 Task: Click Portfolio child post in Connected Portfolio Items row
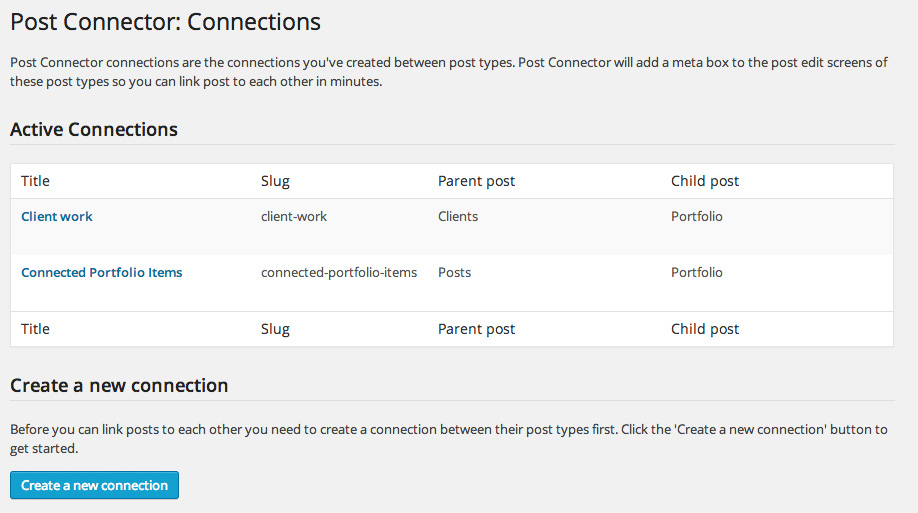tap(697, 272)
